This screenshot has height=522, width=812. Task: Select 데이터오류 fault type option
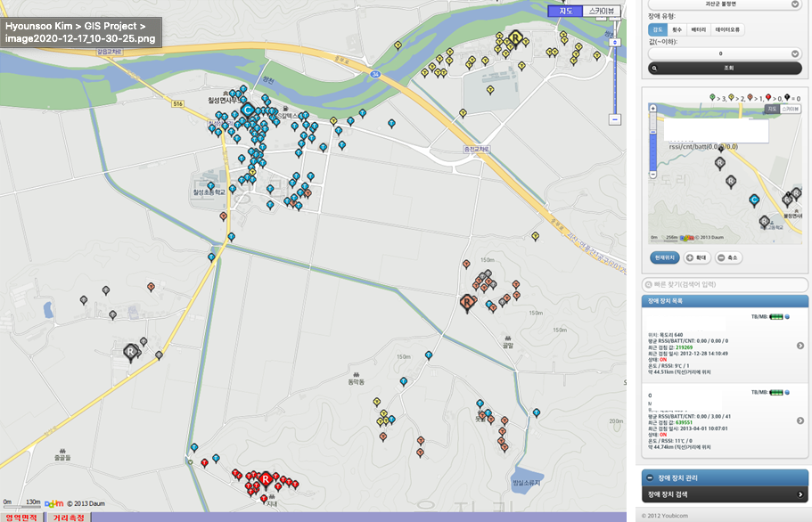pos(727,29)
